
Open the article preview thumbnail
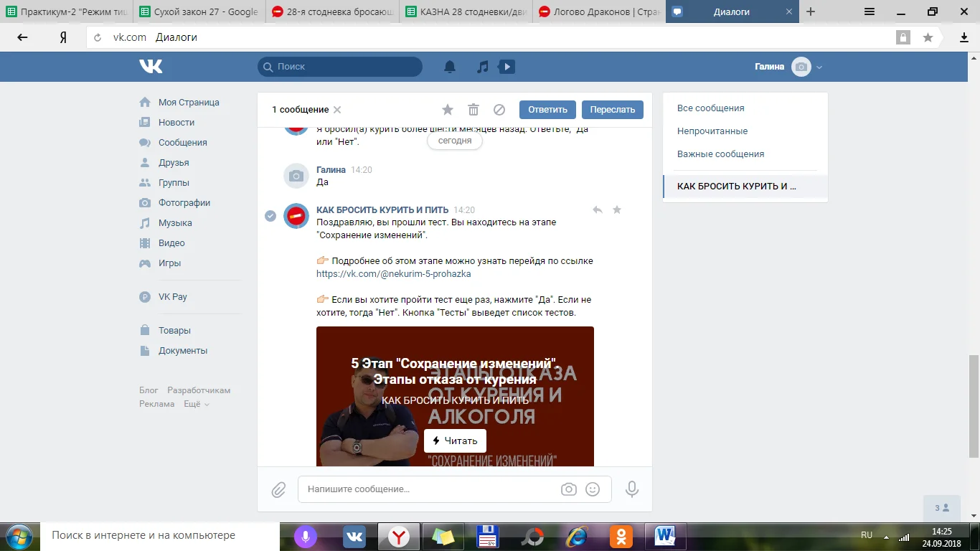coord(455,396)
